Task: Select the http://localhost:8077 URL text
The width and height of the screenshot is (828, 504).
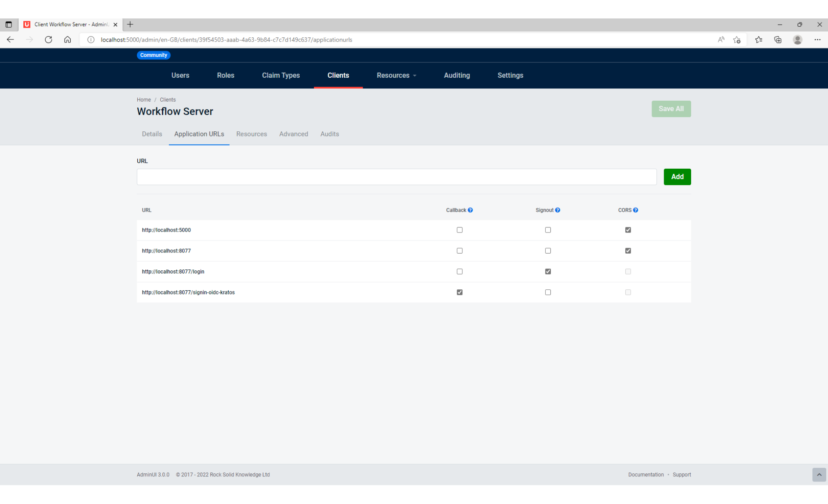Action: tap(166, 251)
